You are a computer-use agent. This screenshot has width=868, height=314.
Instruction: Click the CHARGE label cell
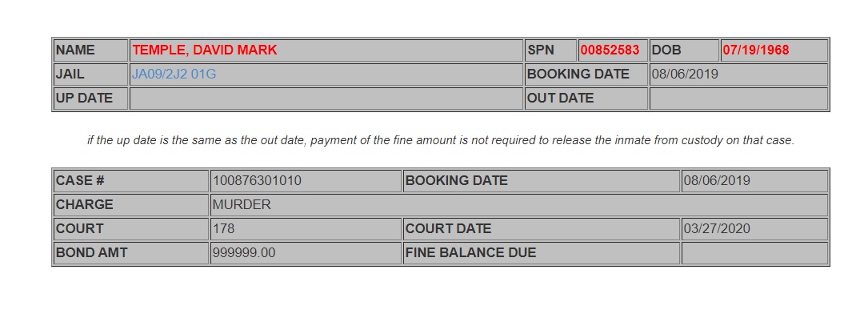tap(131, 205)
